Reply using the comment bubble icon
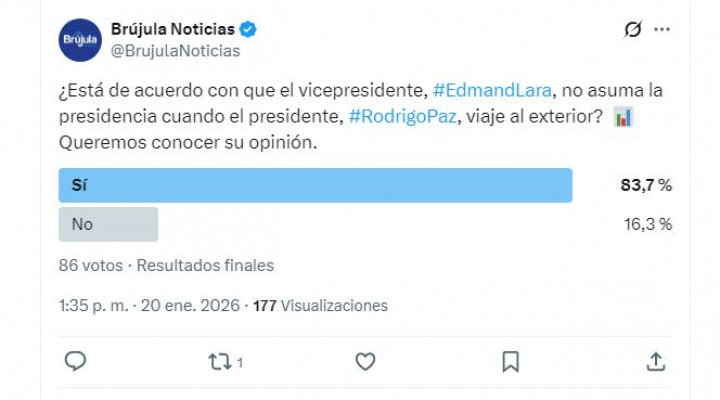The image size is (720, 400). pyautogui.click(x=76, y=361)
